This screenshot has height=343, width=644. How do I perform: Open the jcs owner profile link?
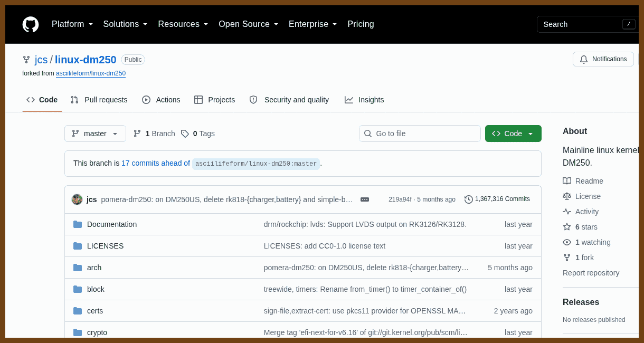(x=41, y=60)
